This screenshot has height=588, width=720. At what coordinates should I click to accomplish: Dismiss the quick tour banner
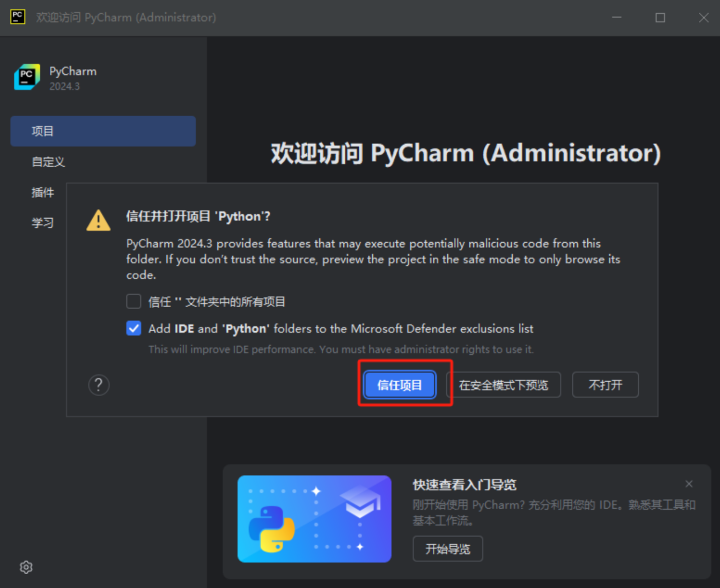coord(689,484)
